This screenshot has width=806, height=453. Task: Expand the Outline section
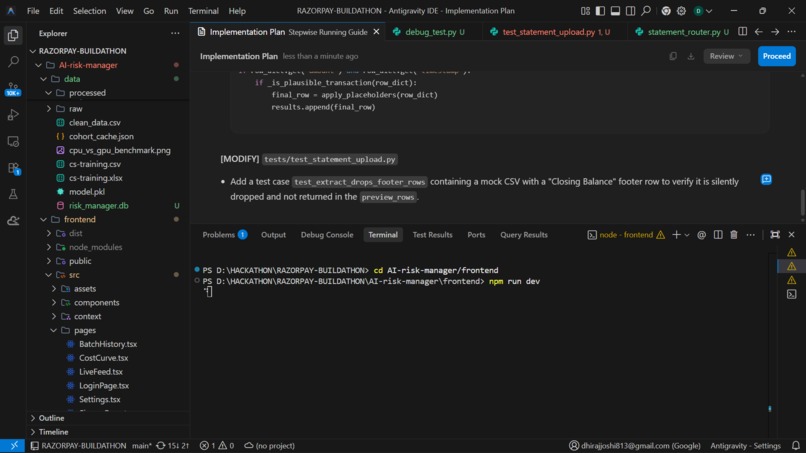point(51,418)
